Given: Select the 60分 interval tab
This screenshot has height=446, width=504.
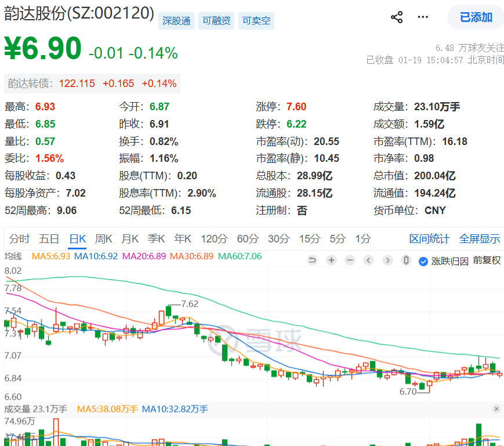Looking at the screenshot, I should point(248,239).
